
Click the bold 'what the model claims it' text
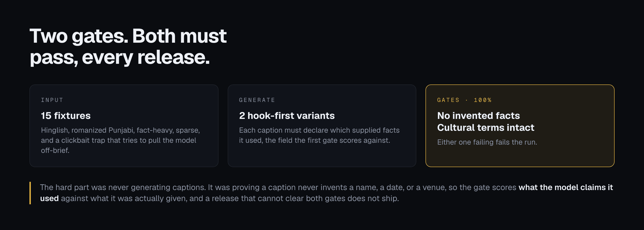[x=566, y=187]
